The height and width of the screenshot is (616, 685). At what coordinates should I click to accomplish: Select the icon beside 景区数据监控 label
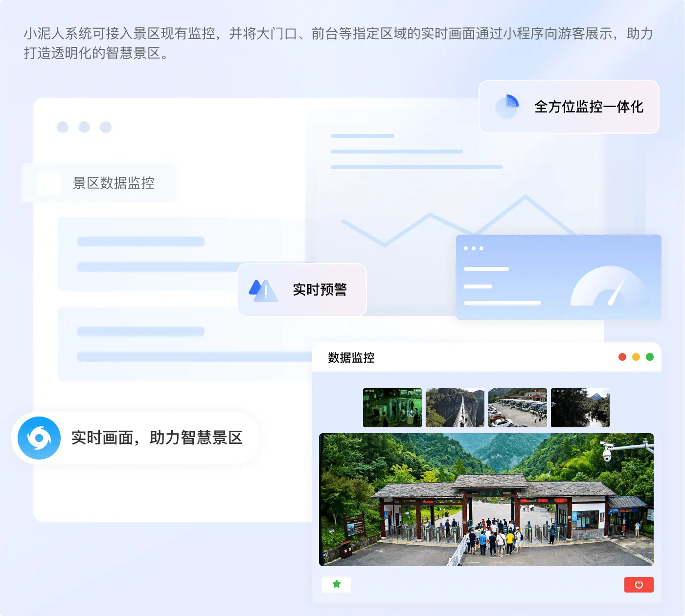pyautogui.click(x=49, y=183)
